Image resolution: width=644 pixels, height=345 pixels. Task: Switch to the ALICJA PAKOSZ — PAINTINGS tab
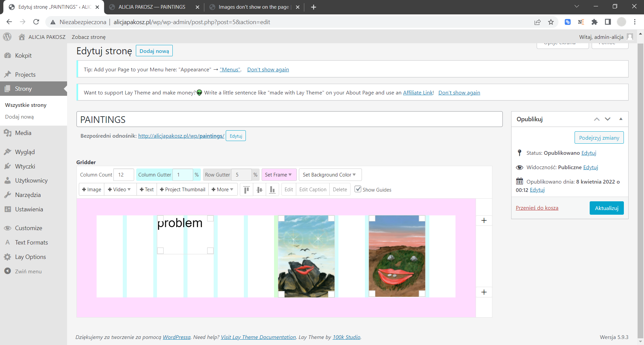[x=152, y=7]
